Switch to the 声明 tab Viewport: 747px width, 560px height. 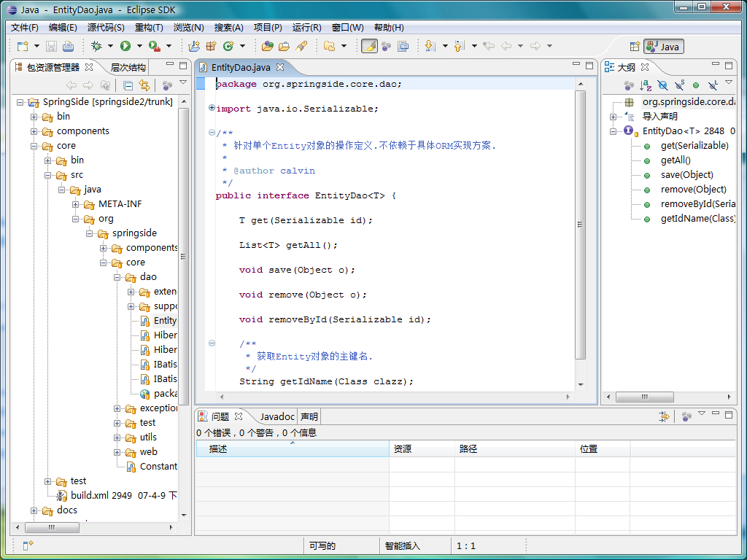[x=309, y=416]
